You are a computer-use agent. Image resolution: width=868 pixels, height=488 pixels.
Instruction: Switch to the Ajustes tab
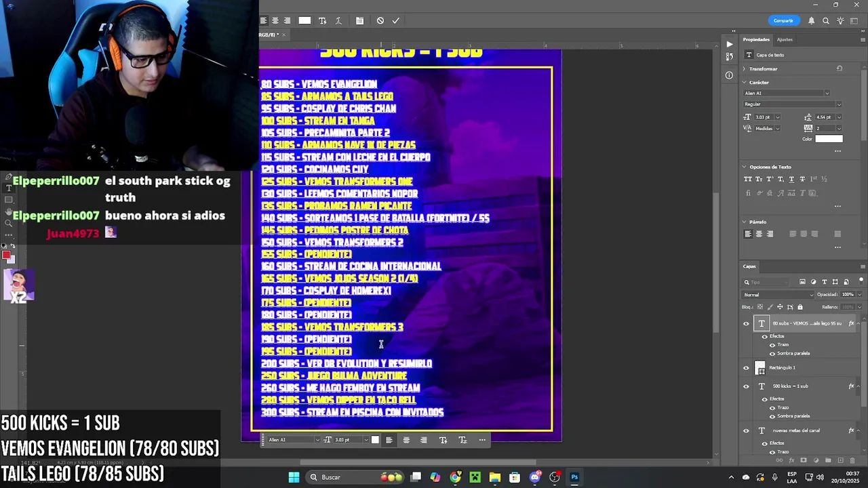(785, 39)
